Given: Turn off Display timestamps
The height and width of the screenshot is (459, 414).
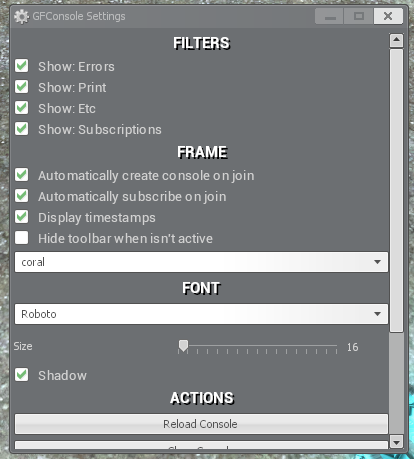Looking at the screenshot, I should 22,217.
